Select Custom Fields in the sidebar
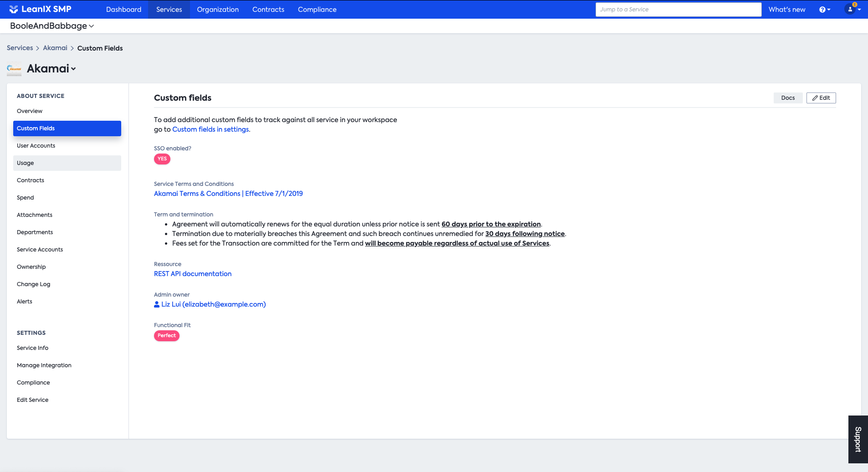 [67, 128]
